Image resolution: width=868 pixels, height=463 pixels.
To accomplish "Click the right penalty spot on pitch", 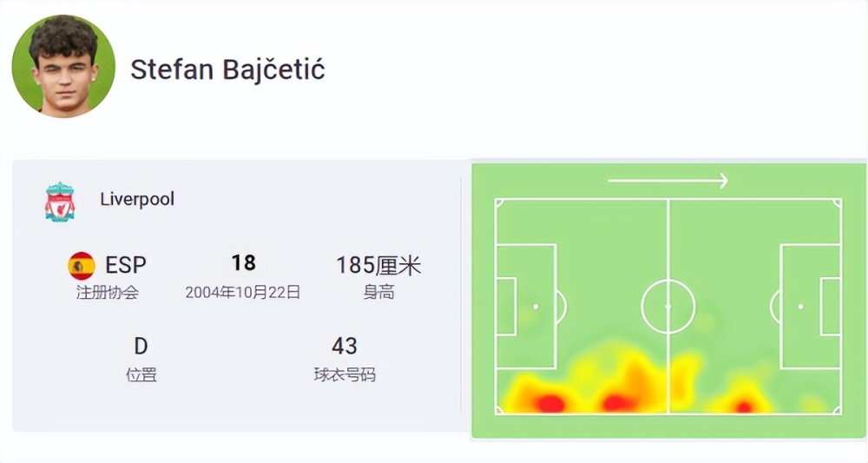I will [800, 307].
